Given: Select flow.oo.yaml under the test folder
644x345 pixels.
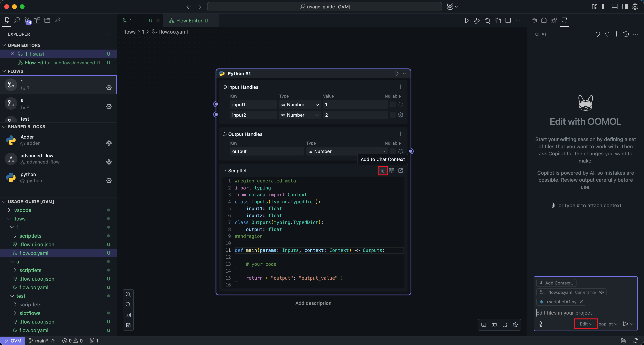Looking at the screenshot, I should [x=34, y=330].
